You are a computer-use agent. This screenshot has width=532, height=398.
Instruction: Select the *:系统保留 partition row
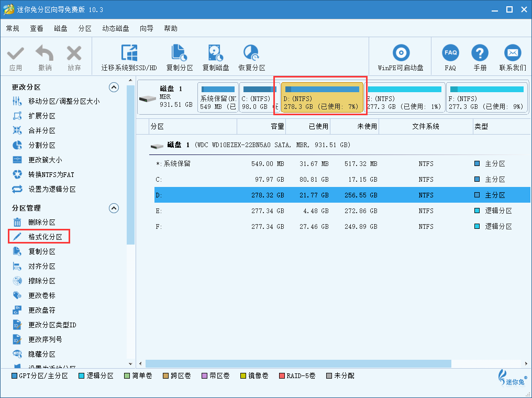(x=342, y=163)
